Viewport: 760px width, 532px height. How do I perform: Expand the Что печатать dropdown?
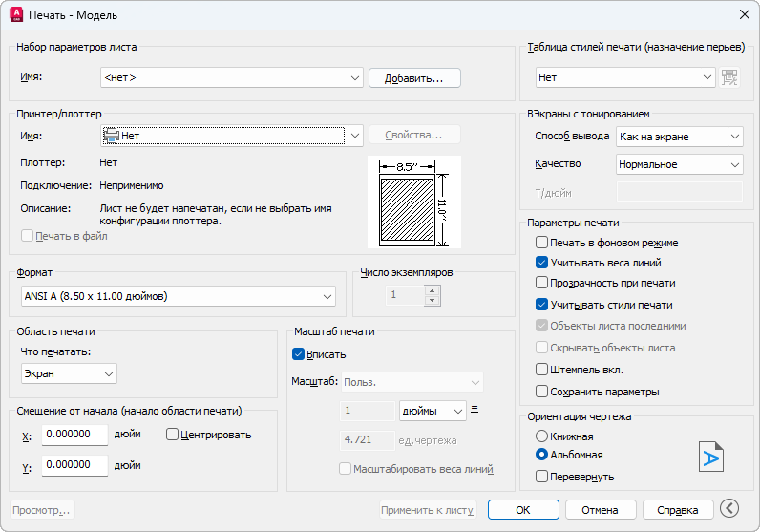(69, 373)
